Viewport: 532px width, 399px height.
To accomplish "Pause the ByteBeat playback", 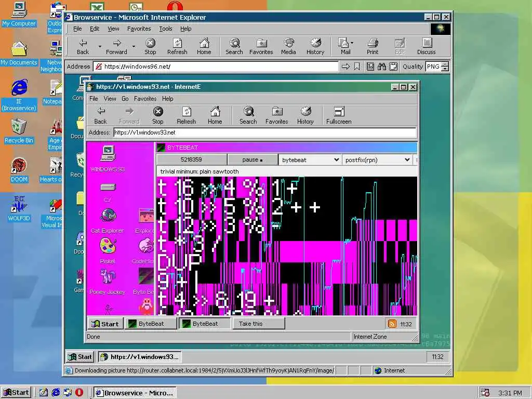I will click(x=252, y=160).
